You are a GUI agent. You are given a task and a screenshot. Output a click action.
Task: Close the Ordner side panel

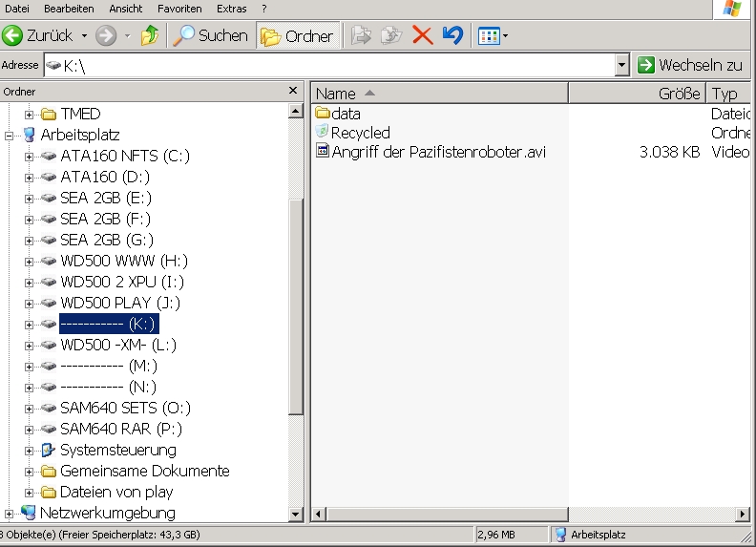(293, 92)
